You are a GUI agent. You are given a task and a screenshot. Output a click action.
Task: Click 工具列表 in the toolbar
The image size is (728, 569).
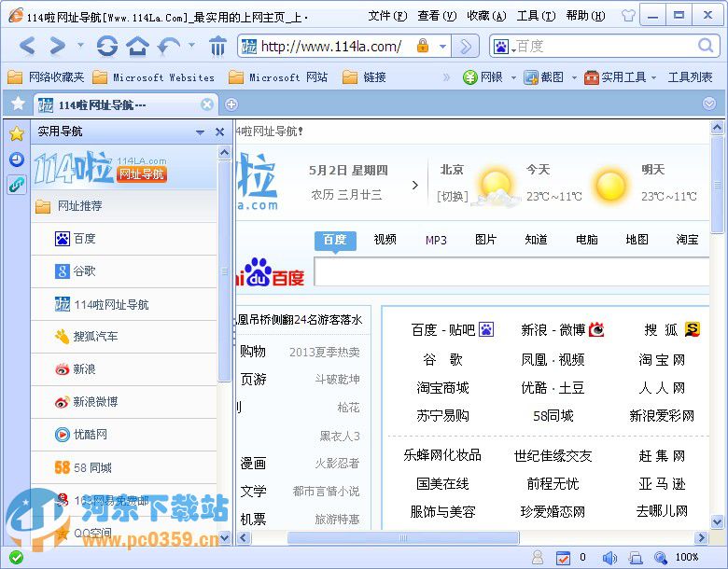690,77
